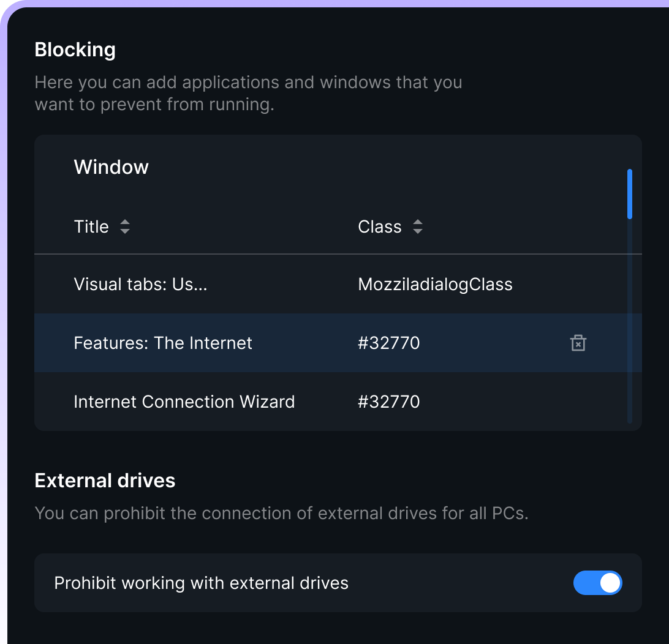The width and height of the screenshot is (669, 644).
Task: Click #32770 class in Features row
Action: pos(389,343)
